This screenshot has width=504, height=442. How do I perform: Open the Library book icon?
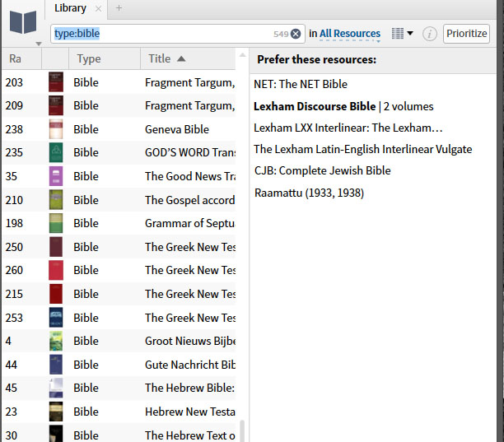tap(23, 22)
